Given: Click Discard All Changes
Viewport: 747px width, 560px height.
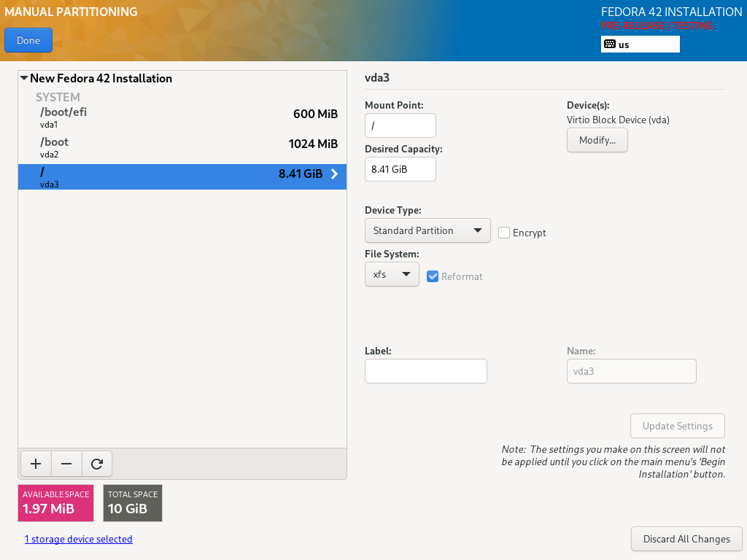Looking at the screenshot, I should tap(686, 539).
